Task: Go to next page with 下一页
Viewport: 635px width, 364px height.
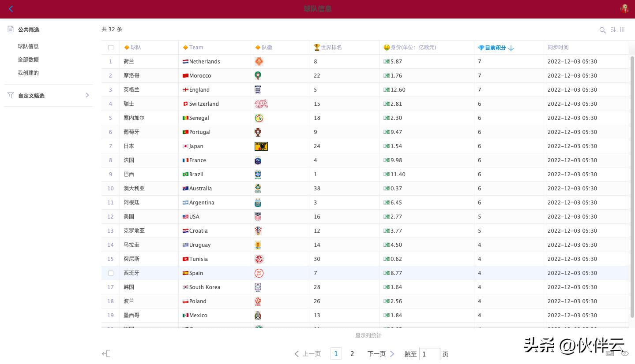Action: pyautogui.click(x=380, y=354)
